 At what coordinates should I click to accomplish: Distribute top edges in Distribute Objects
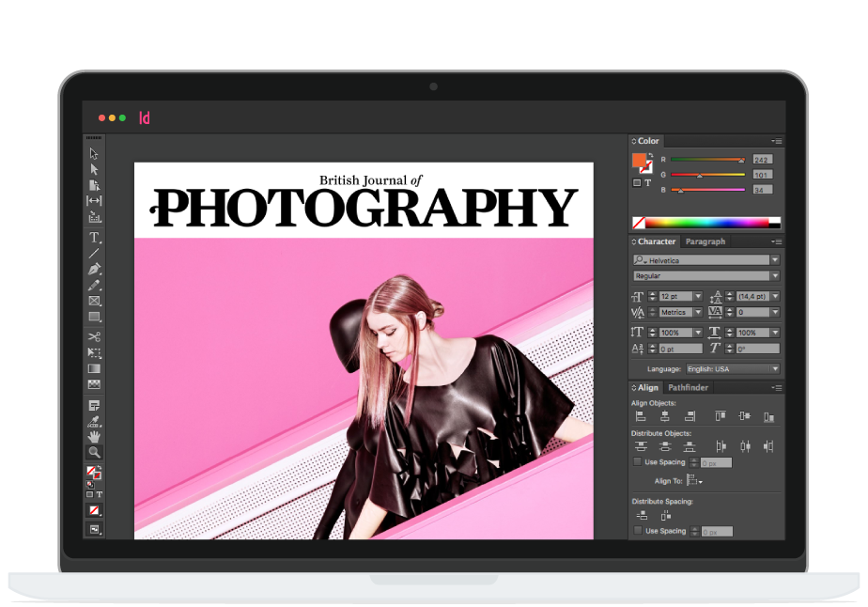click(x=641, y=446)
